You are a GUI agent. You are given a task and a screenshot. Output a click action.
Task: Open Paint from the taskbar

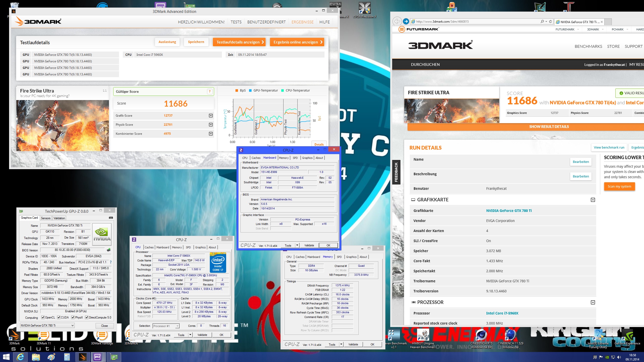pos(51,357)
